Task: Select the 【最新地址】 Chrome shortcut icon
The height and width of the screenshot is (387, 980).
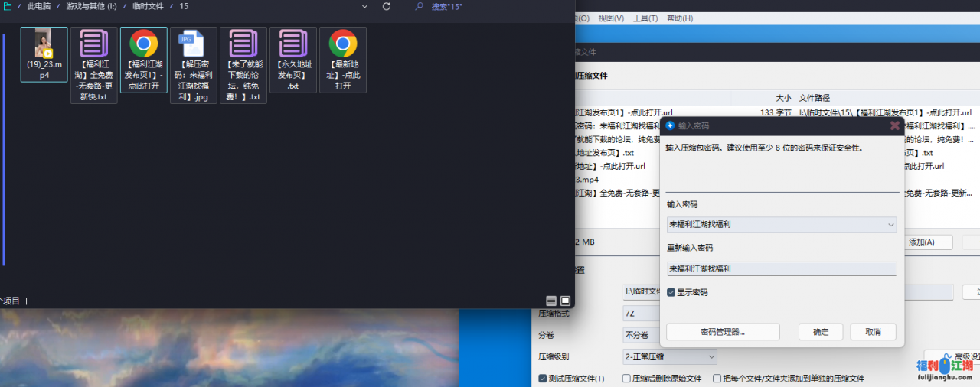Action: 343,44
